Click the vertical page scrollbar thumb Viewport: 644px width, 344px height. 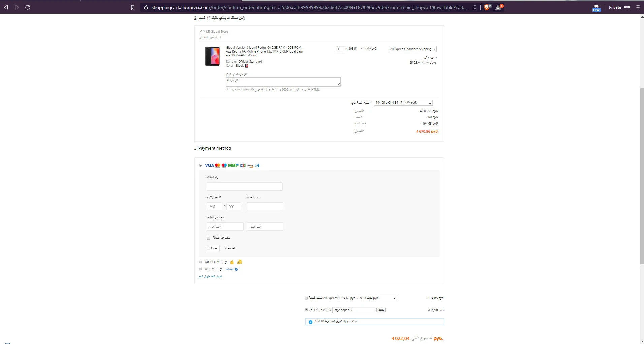642,176
